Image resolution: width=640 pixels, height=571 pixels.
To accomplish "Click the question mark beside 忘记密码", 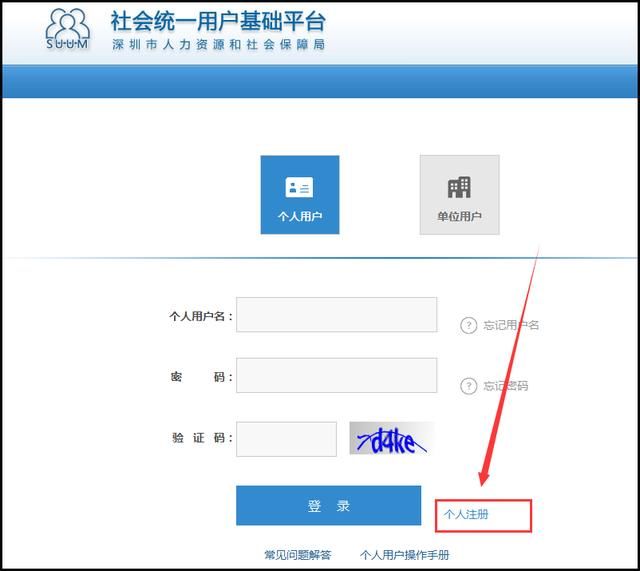I will pyautogui.click(x=469, y=386).
